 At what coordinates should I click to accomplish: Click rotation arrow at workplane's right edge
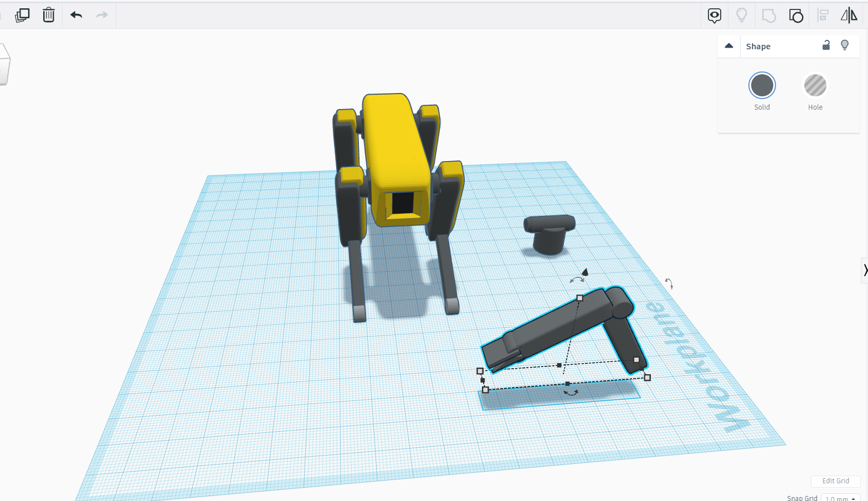pyautogui.click(x=669, y=284)
